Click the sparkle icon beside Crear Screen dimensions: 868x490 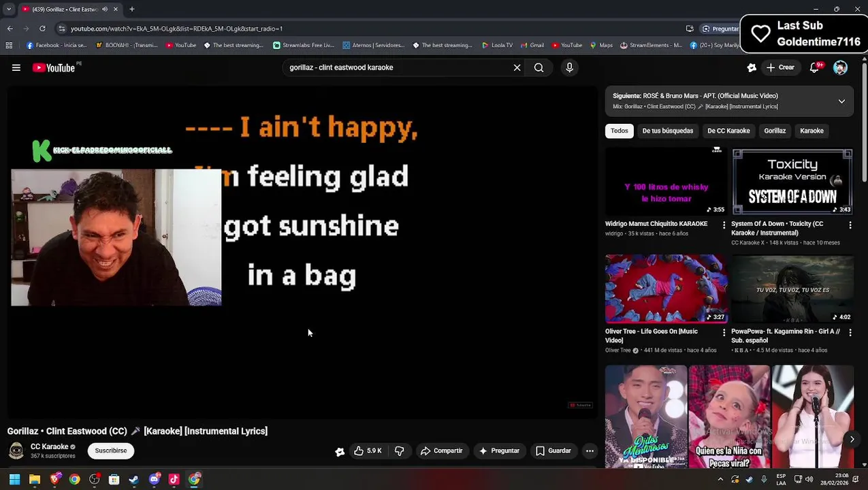pyautogui.click(x=752, y=67)
